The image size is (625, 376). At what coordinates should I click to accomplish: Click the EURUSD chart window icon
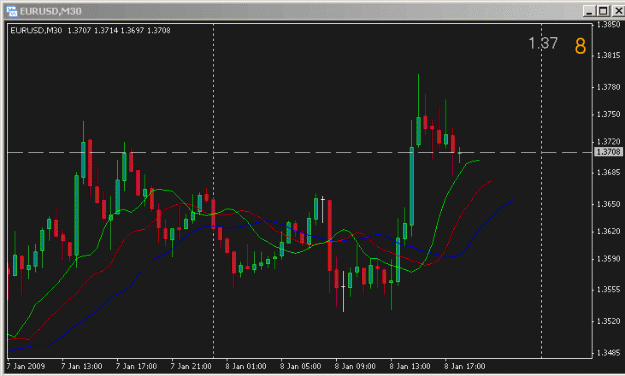pyautogui.click(x=12, y=11)
